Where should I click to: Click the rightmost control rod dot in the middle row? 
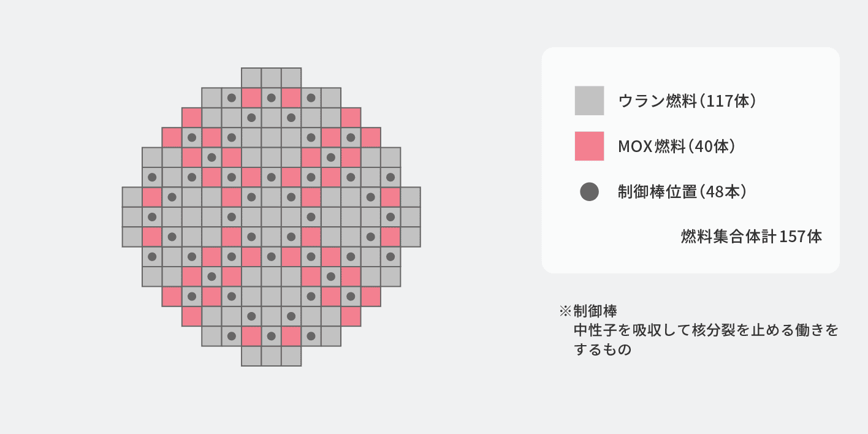coord(390,216)
